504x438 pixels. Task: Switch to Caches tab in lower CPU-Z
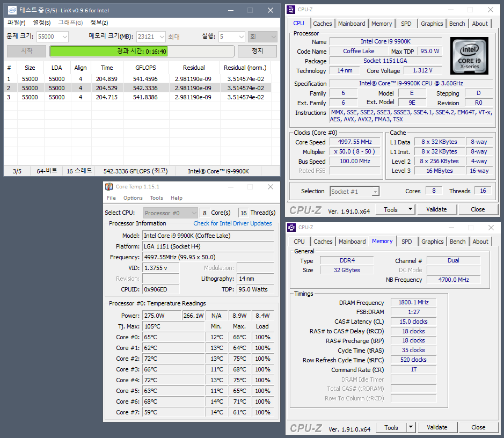click(323, 242)
